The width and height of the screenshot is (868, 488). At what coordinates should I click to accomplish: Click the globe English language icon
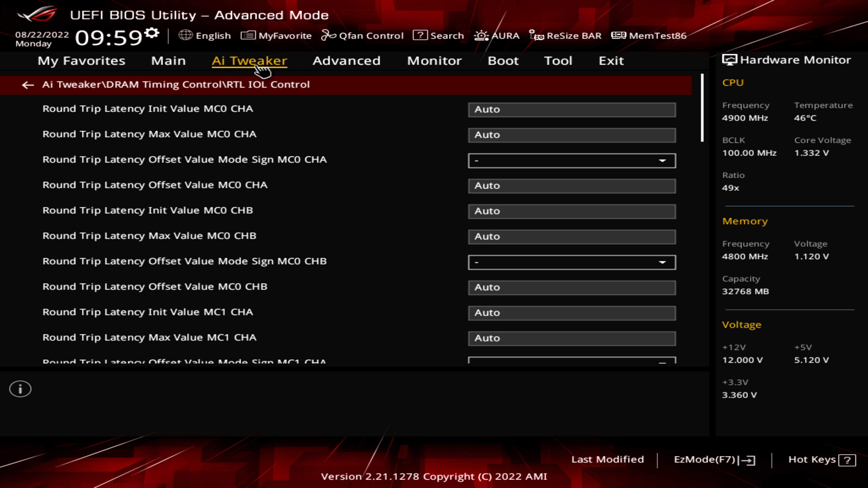[185, 35]
